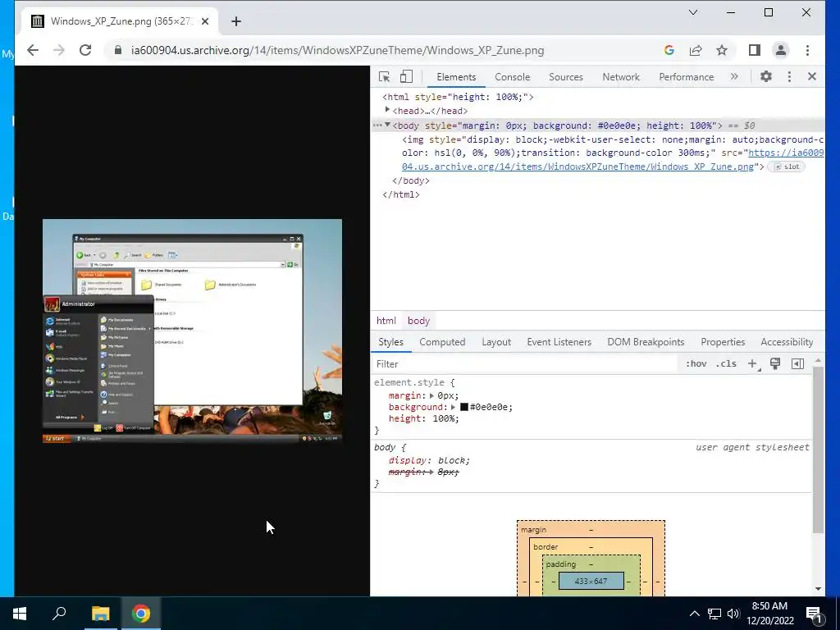Image resolution: width=840 pixels, height=630 pixels.
Task: Open Windows taskbar search
Action: (x=59, y=614)
